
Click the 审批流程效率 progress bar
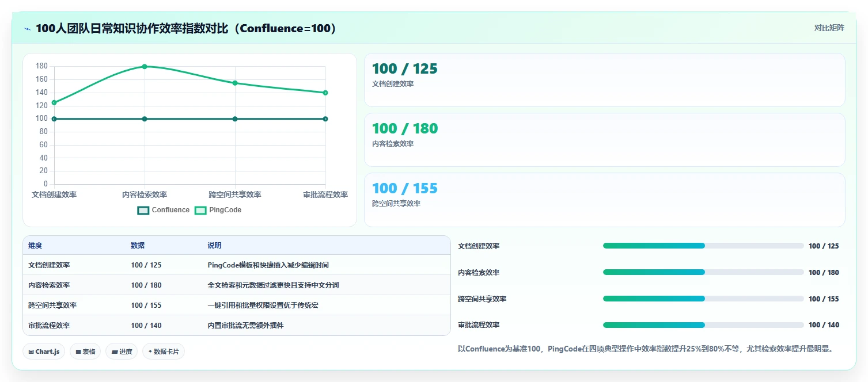(x=703, y=325)
